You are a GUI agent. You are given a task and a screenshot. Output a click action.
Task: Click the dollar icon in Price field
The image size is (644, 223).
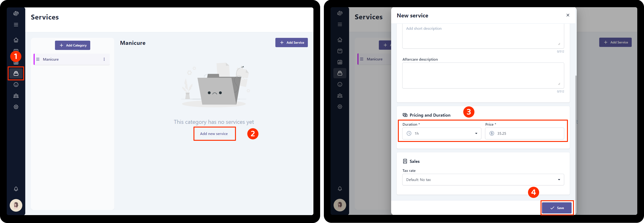click(x=492, y=133)
